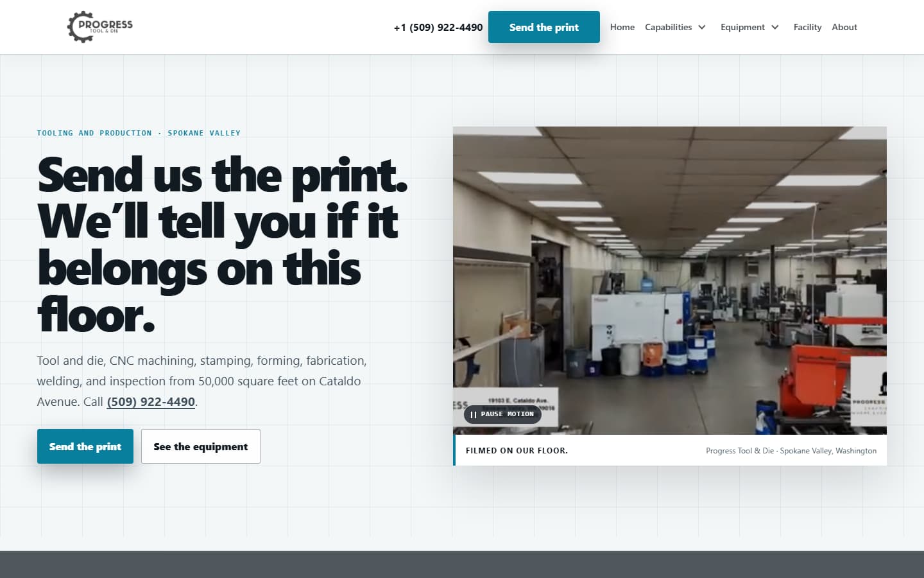Open the Equipment nav item
The height and width of the screenshot is (578, 924).
tap(742, 27)
